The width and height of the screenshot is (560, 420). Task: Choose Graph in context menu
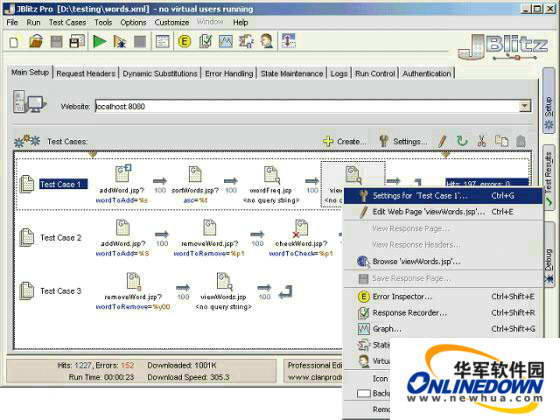442,329
